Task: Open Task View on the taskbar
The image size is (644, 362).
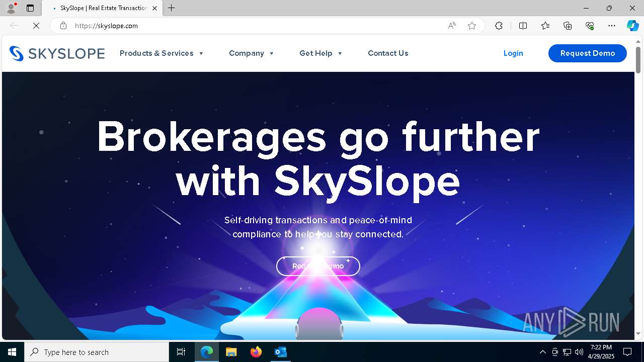Action: 181,352
